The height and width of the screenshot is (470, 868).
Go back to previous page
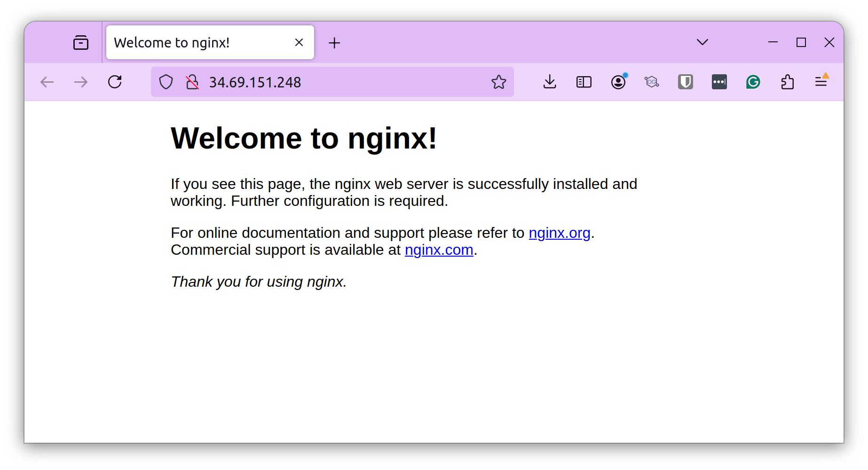click(x=47, y=82)
